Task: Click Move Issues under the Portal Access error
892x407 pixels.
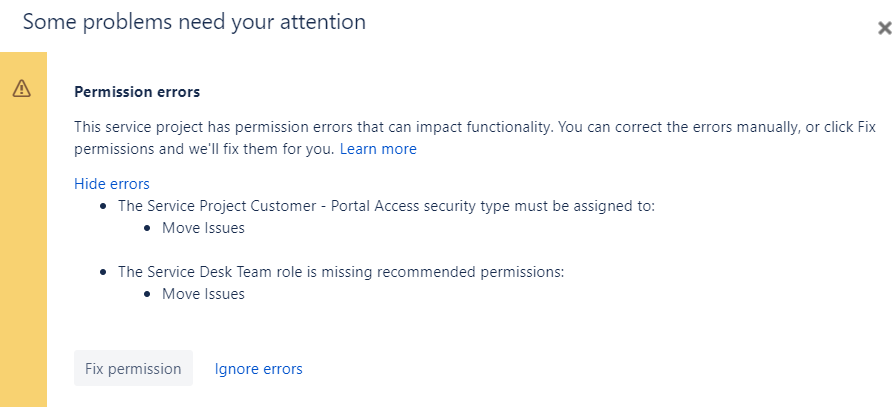Action: click(x=204, y=228)
